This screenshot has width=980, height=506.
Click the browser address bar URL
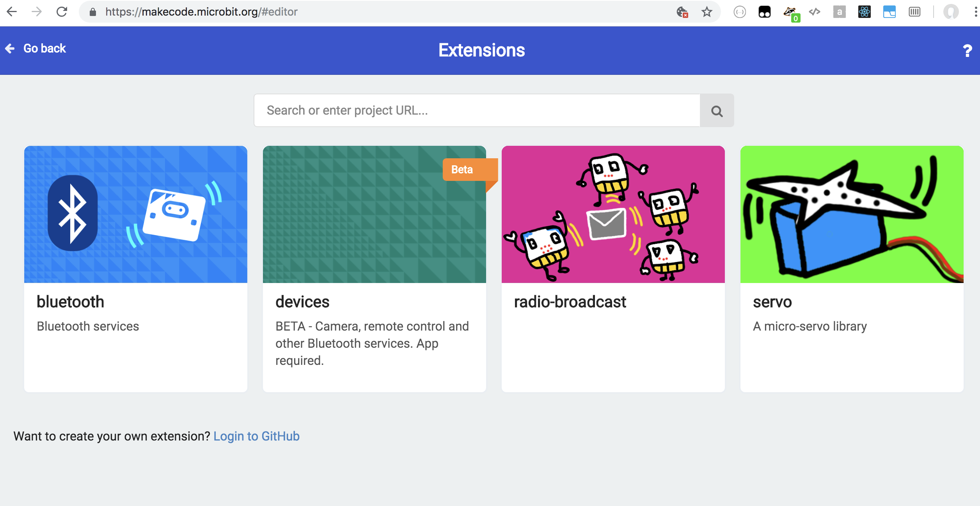tap(201, 12)
